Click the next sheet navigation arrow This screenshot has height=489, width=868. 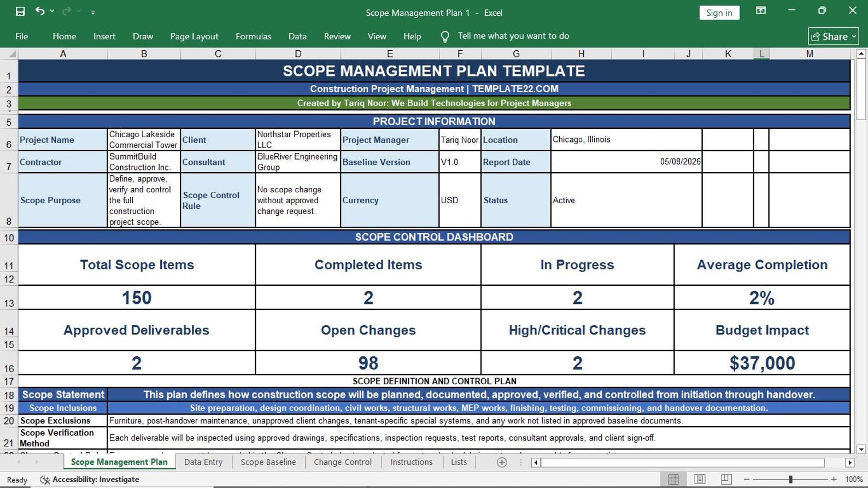pyautogui.click(x=36, y=462)
